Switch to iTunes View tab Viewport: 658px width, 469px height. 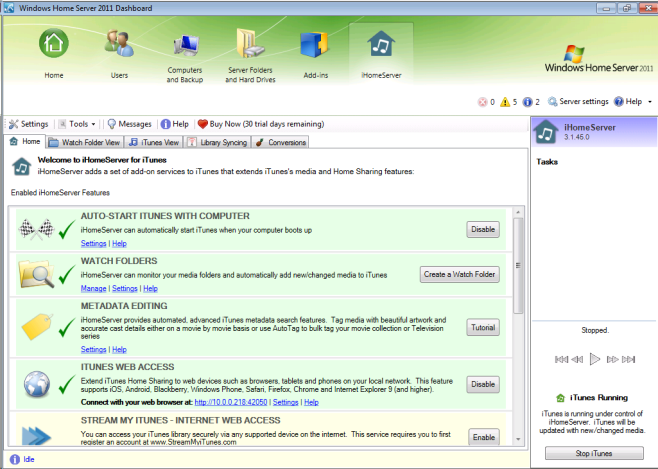154,143
